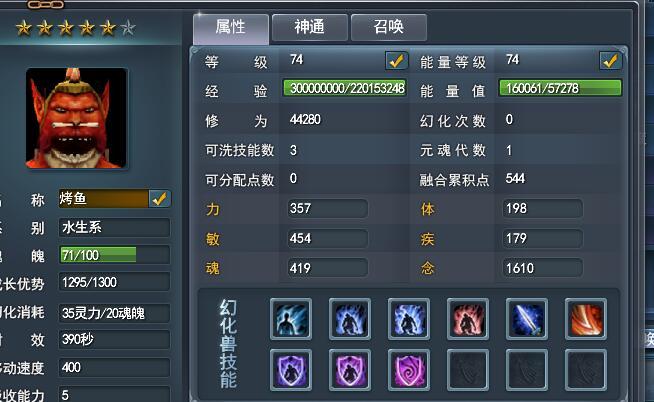Click the last empty skill slot

click(586, 370)
